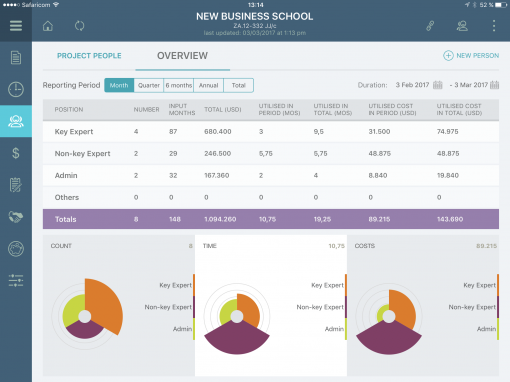This screenshot has height=382, width=510.
Task: Open calendar for start date 3 Feb 2017
Action: (x=438, y=85)
